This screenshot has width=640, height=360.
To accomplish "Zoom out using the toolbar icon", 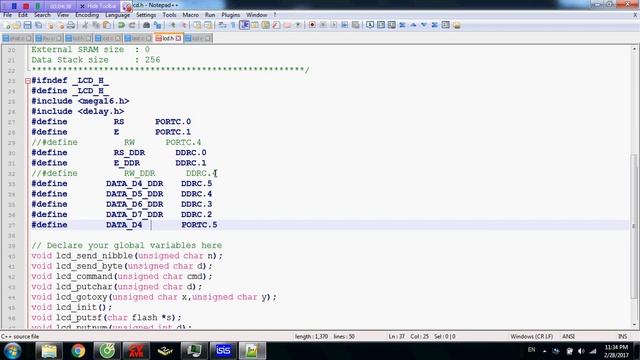I will point(183,25).
